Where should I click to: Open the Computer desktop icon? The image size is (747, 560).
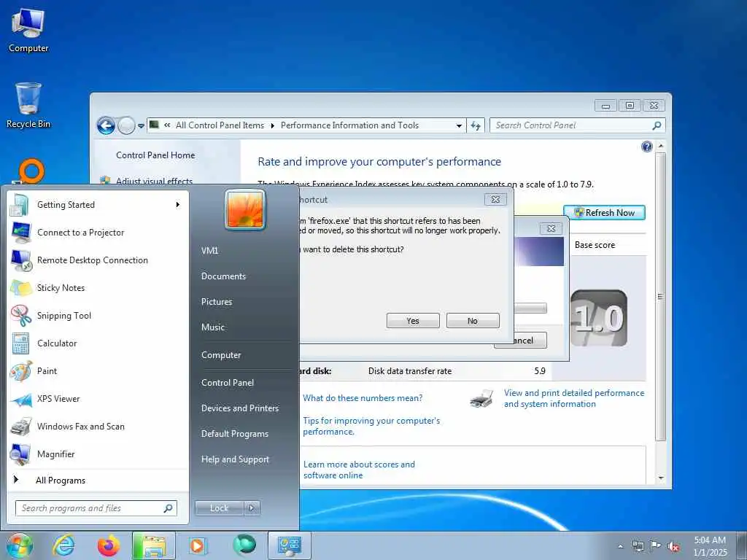[28, 31]
